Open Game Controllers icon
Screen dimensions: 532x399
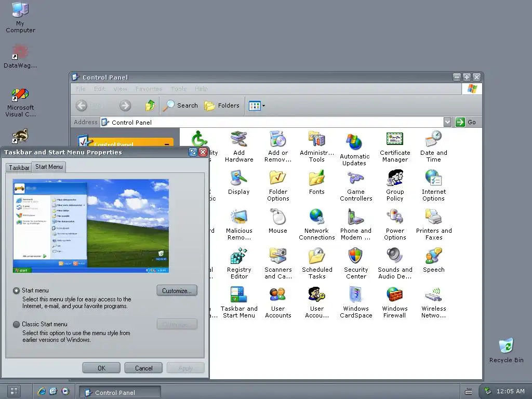tap(356, 185)
